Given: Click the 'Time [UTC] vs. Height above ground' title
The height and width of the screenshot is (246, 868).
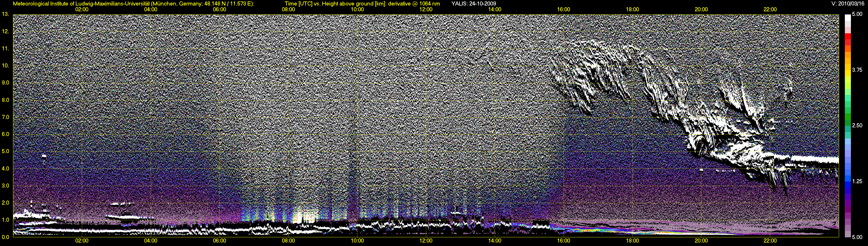Looking at the screenshot, I should tap(362, 4).
